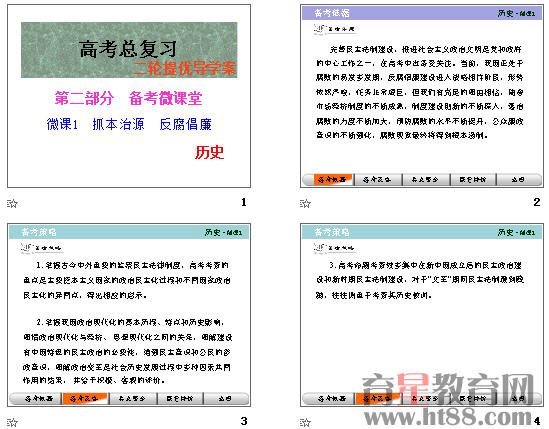Click the small logo icon in slide 4
The image size is (549, 429).
click(319, 248)
